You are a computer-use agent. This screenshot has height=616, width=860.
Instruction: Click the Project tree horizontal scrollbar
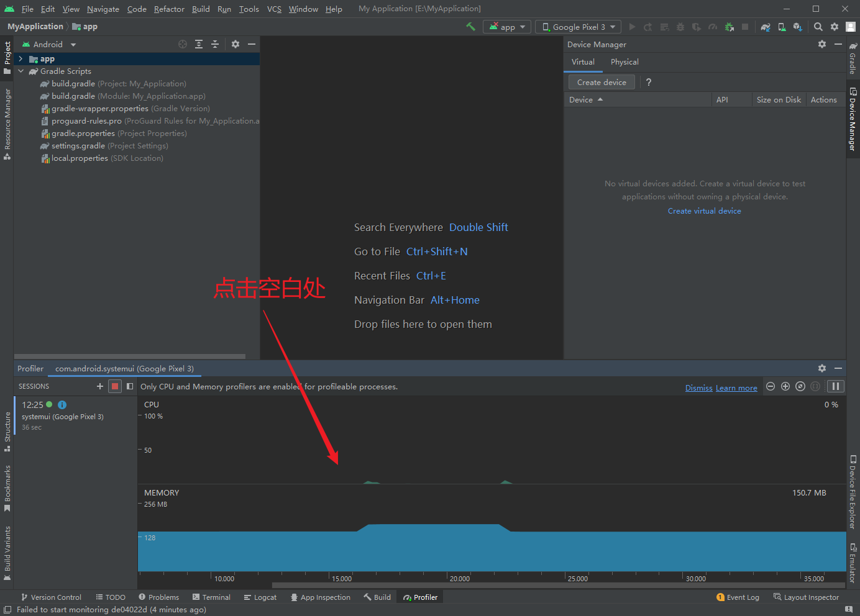[x=130, y=356]
